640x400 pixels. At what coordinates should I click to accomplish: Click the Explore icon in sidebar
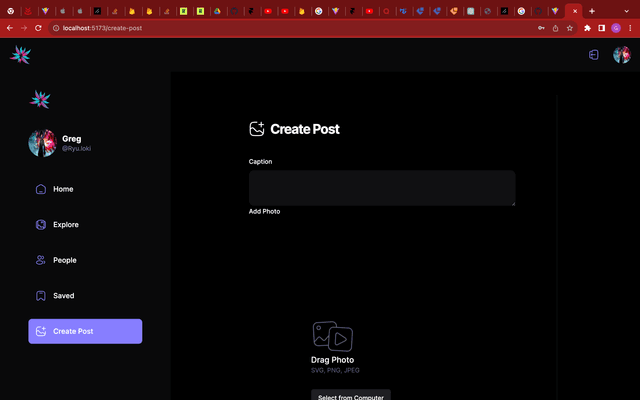pos(41,225)
